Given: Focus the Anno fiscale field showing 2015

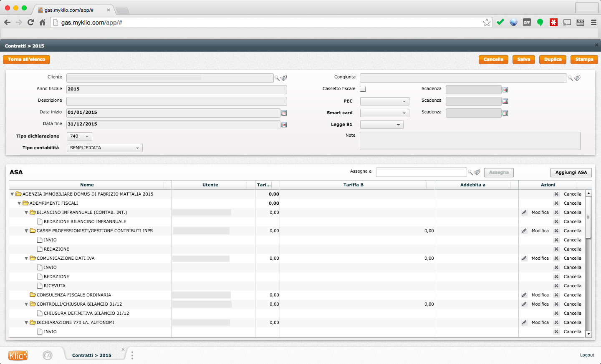Looking at the screenshot, I should point(177,90).
